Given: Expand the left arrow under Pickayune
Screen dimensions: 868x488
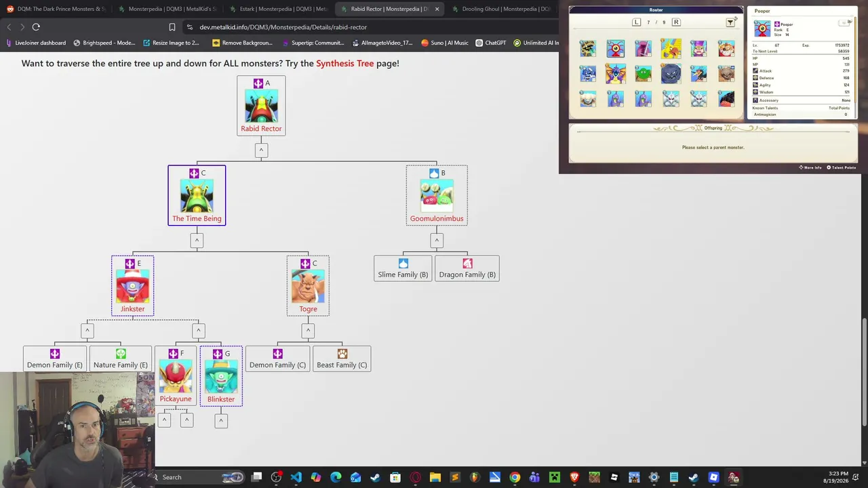Looking at the screenshot, I should 164,421.
